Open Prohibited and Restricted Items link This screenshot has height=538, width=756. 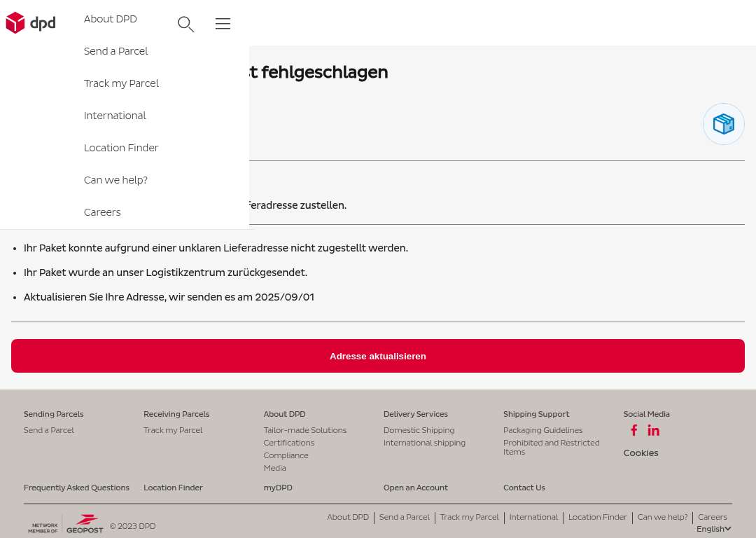[552, 448]
